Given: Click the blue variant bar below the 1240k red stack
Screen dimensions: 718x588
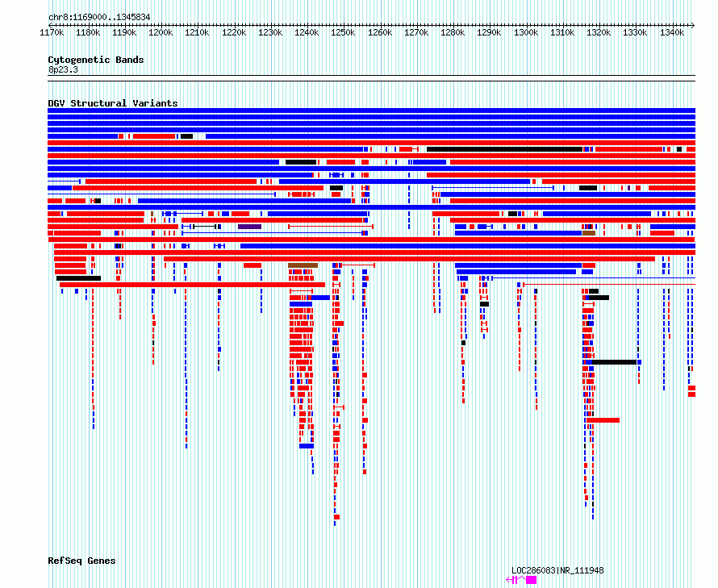Looking at the screenshot, I should pos(307,445).
